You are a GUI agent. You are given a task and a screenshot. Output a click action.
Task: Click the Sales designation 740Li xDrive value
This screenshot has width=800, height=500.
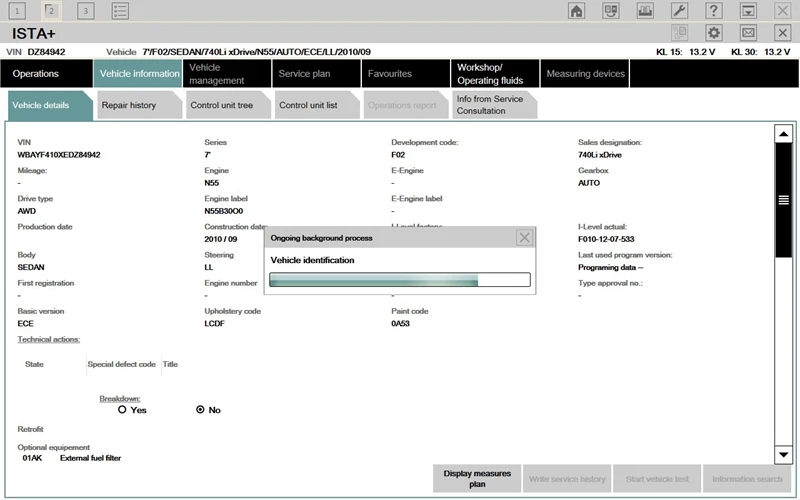point(599,155)
